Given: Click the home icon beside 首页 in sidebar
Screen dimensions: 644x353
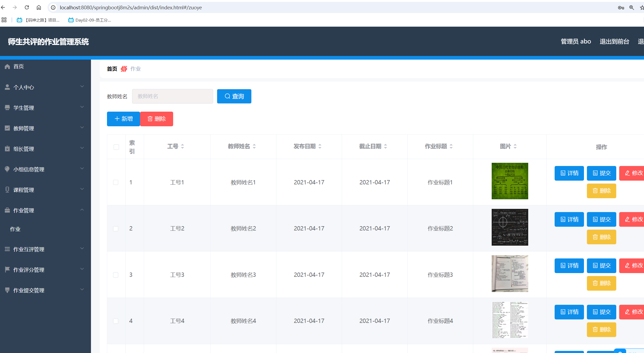Looking at the screenshot, I should pyautogui.click(x=7, y=67).
